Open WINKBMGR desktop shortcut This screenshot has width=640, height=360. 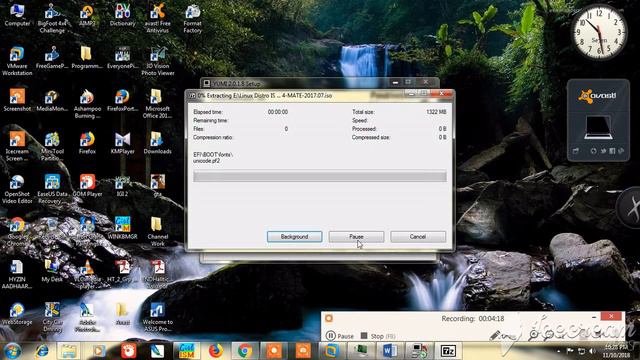coord(122,228)
